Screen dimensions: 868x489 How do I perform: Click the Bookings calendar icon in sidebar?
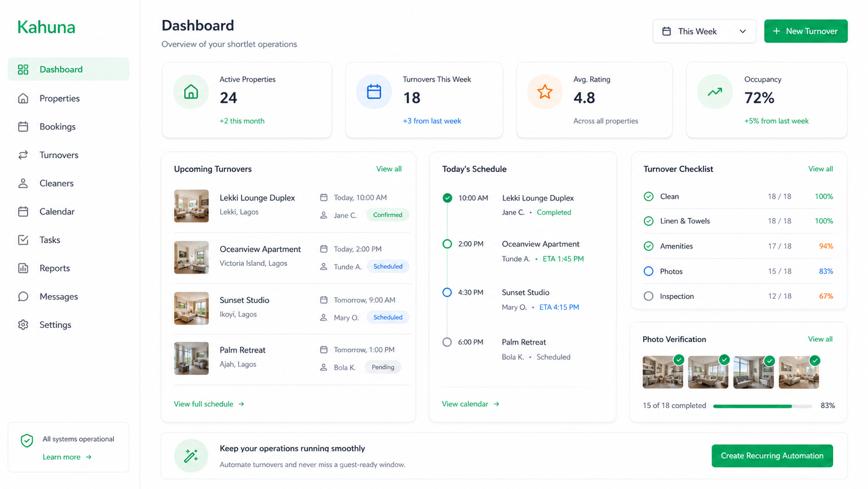(23, 126)
